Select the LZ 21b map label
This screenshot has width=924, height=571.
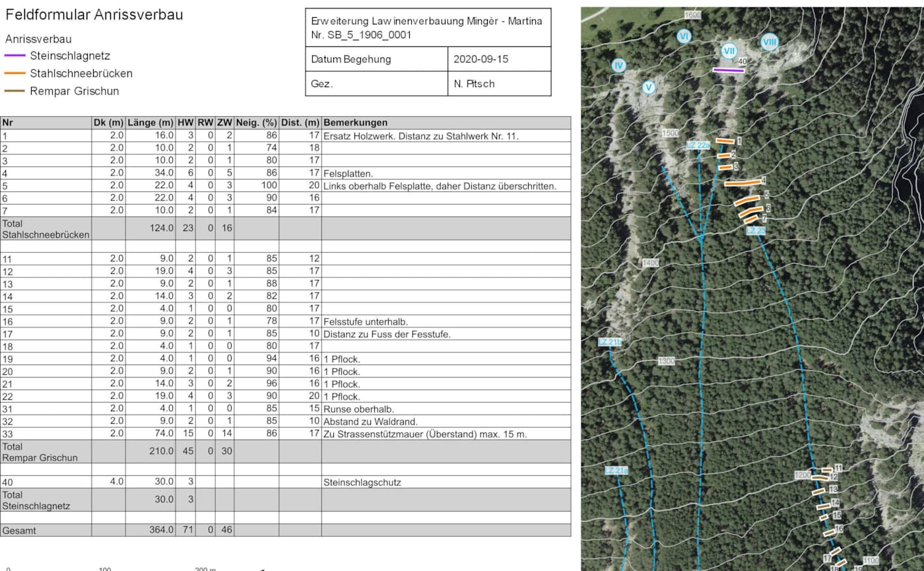[610, 342]
